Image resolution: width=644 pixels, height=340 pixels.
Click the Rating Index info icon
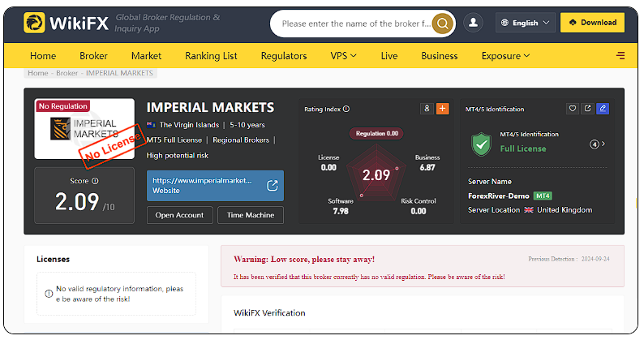pos(346,109)
